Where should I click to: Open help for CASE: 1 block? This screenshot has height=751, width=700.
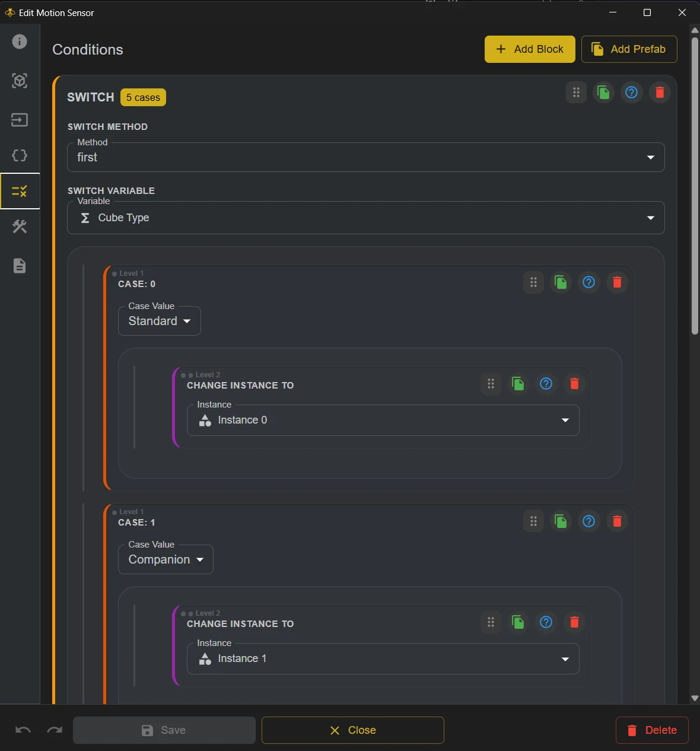588,521
